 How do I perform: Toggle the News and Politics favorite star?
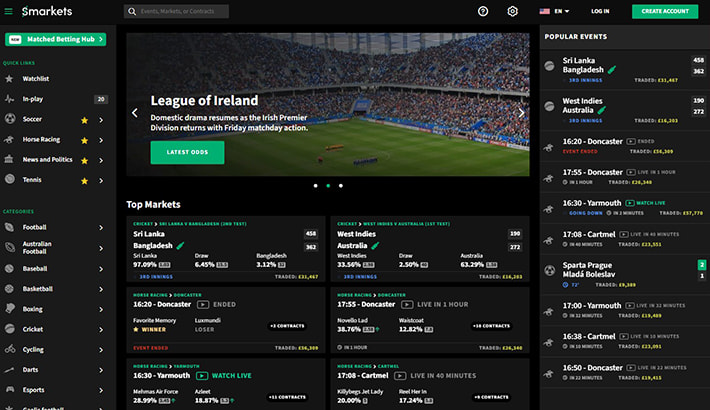tap(84, 160)
